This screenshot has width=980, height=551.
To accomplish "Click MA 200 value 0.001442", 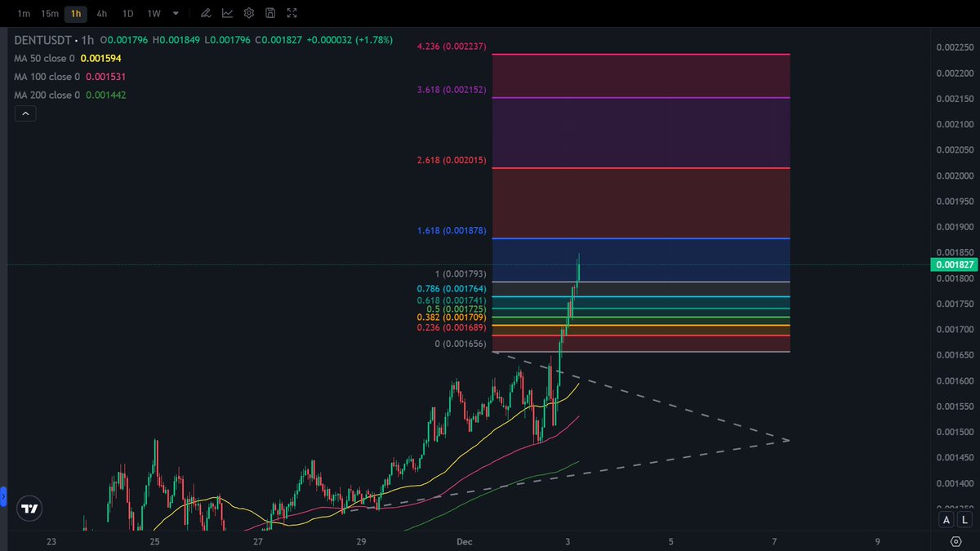I will click(106, 95).
